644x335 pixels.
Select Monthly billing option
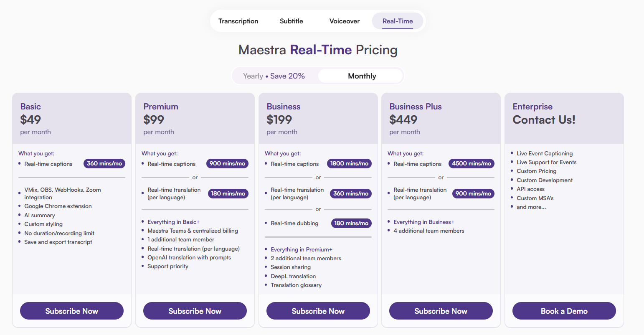pyautogui.click(x=362, y=76)
